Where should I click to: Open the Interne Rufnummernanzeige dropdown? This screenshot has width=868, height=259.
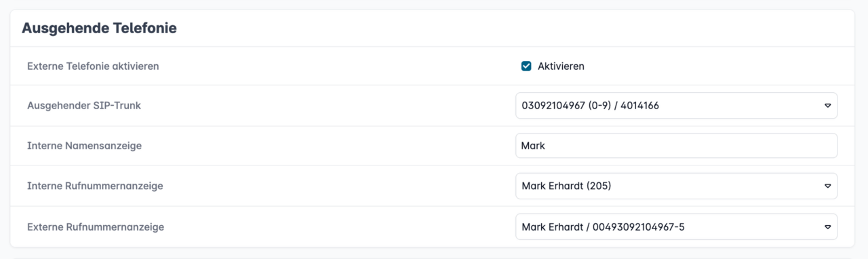(x=676, y=186)
